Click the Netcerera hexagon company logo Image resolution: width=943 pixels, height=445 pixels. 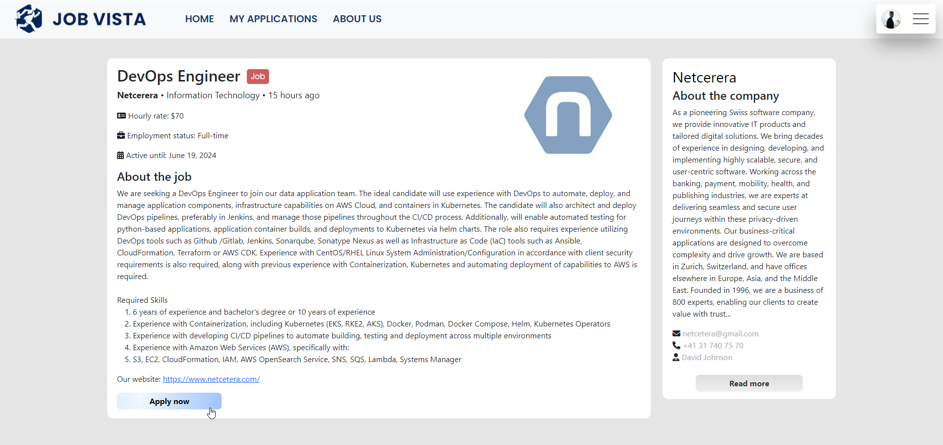tap(567, 115)
